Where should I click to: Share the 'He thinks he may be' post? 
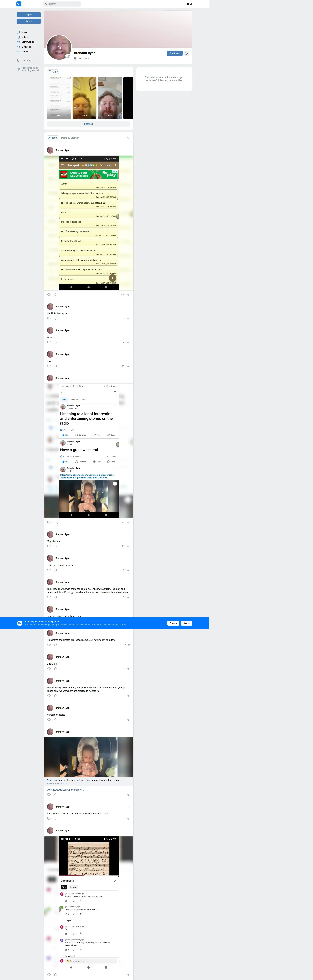tap(55, 318)
